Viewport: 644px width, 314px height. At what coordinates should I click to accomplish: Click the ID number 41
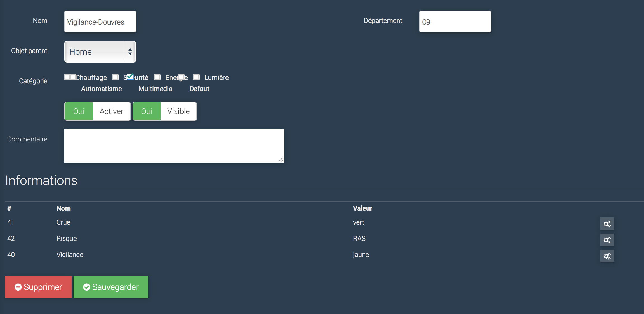click(11, 222)
